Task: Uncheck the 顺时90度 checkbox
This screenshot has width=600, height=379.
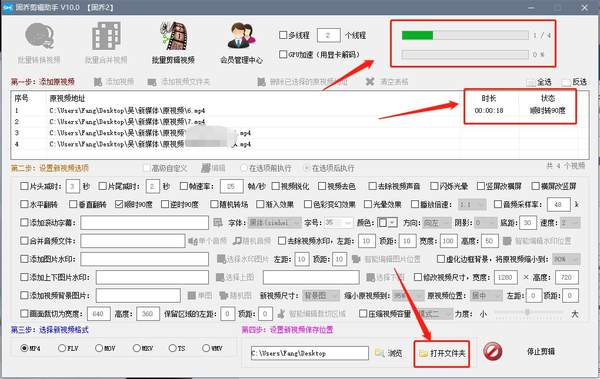Action: point(119,204)
